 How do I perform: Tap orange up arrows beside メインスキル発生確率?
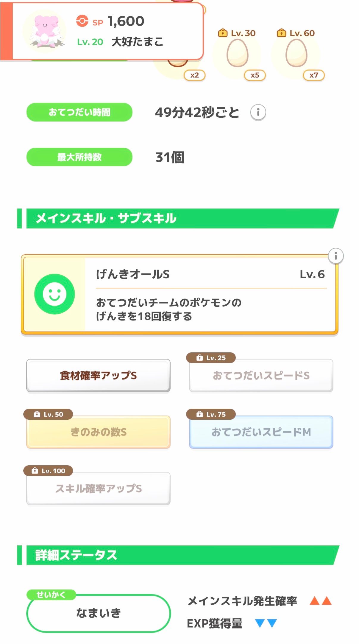(320, 601)
